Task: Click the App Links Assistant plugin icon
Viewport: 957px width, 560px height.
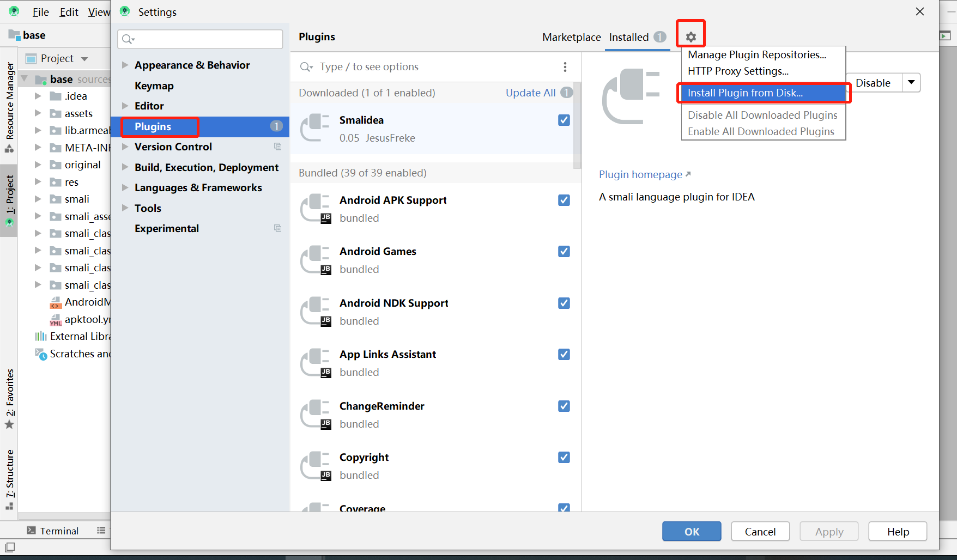Action: point(316,363)
